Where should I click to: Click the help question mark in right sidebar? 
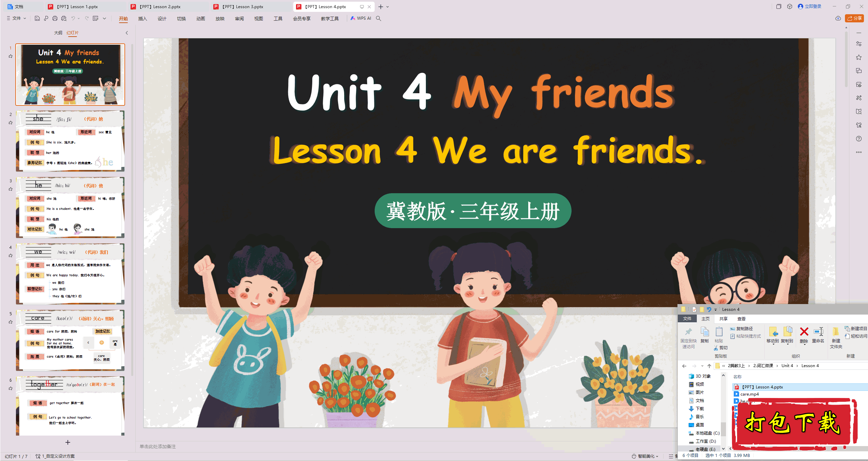click(859, 139)
